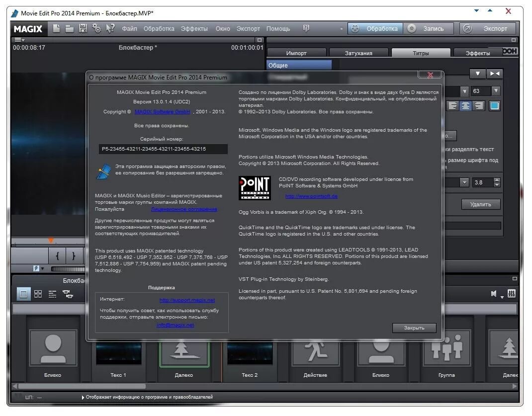532x416 pixels.
Task: Open the Лицензионное соглашение link
Action: point(184,209)
